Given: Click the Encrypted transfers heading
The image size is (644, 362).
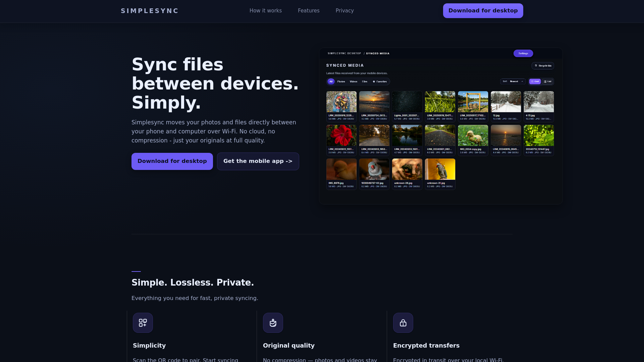Looking at the screenshot, I should pos(426,346).
